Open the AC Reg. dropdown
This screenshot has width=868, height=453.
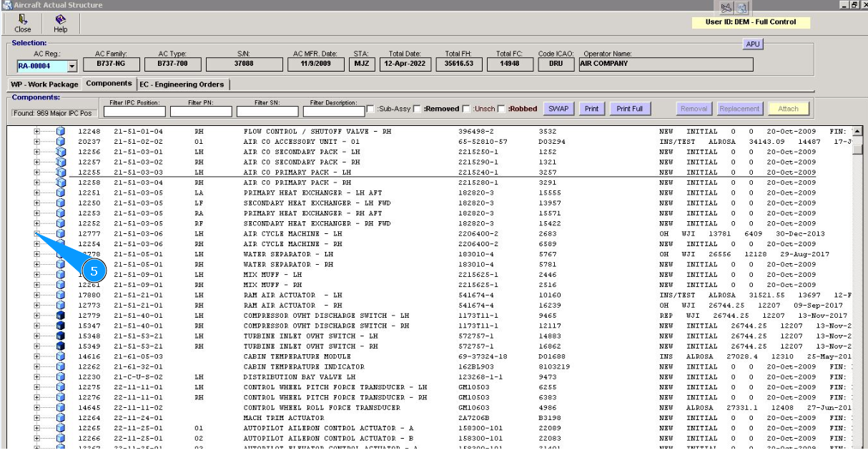[71, 67]
